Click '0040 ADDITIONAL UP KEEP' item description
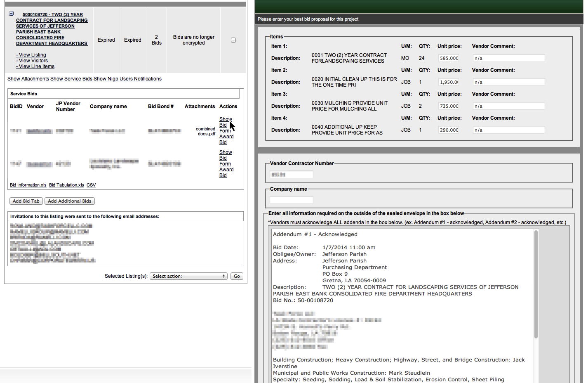 pos(347,130)
